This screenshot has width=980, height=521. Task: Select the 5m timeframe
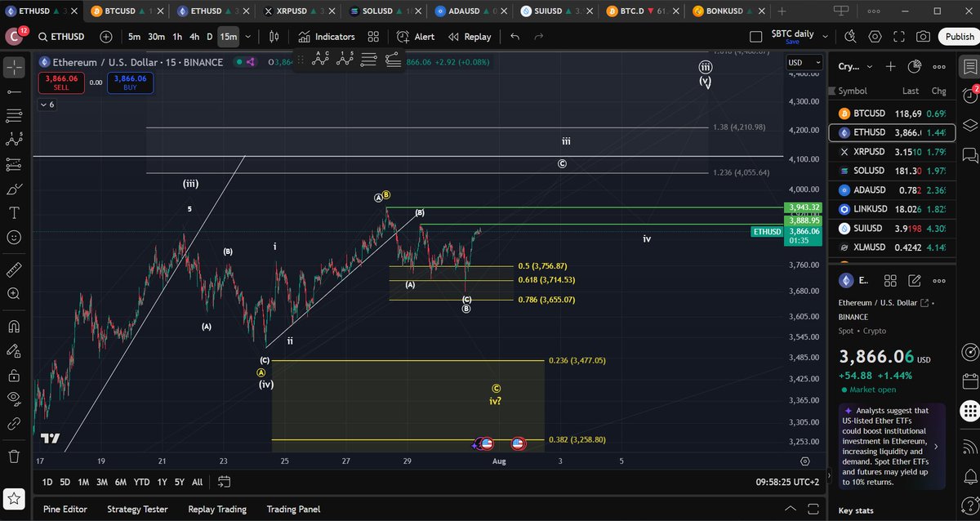point(134,37)
